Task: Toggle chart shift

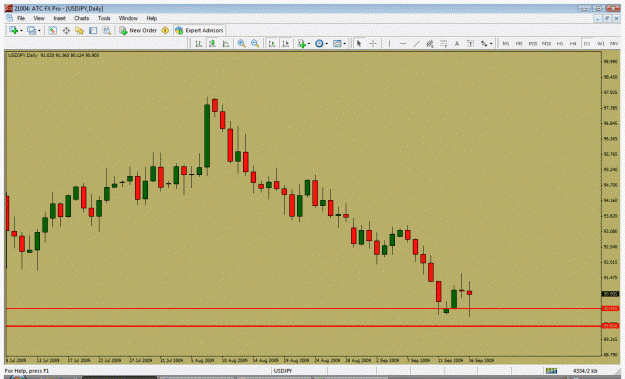Action: tap(285, 43)
